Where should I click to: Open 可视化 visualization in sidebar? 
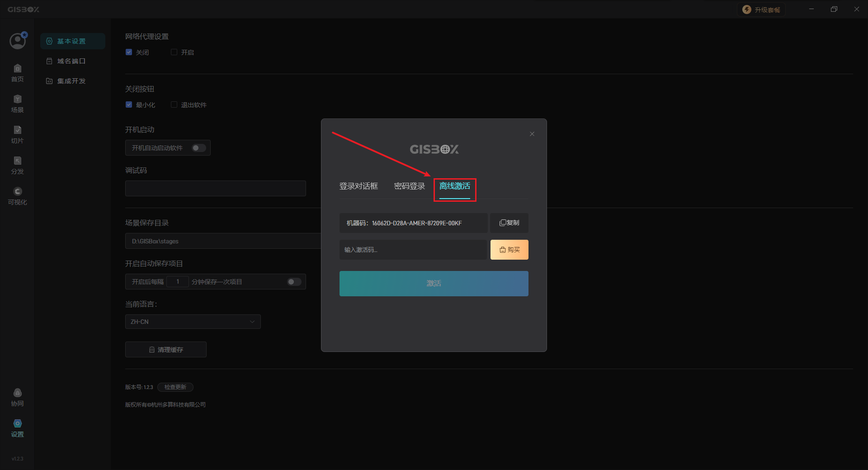[17, 196]
